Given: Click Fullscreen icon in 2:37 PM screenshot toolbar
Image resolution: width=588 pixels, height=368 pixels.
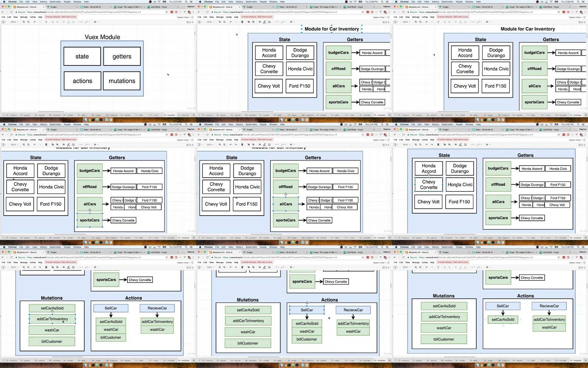Looking at the screenshot, I should (x=187, y=22).
